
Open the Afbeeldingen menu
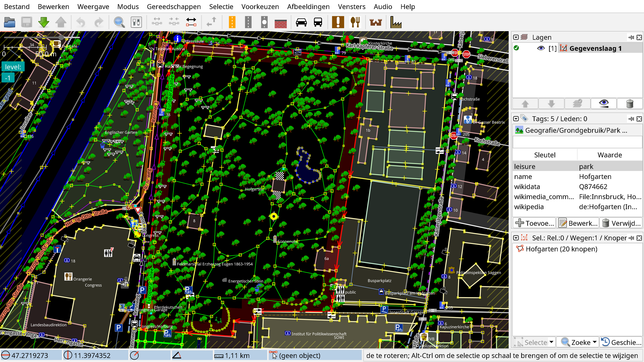pyautogui.click(x=308, y=7)
